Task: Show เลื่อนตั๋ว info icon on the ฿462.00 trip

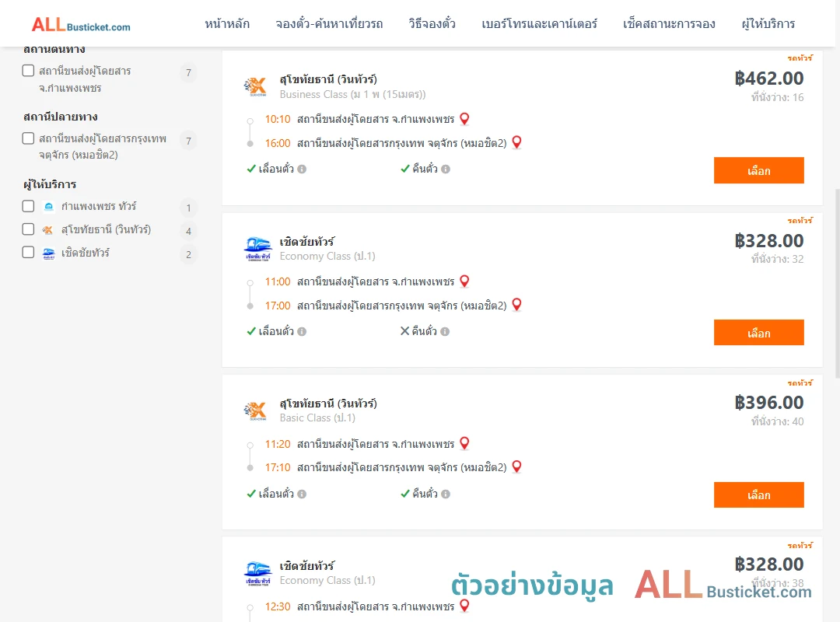Action: coord(302,169)
